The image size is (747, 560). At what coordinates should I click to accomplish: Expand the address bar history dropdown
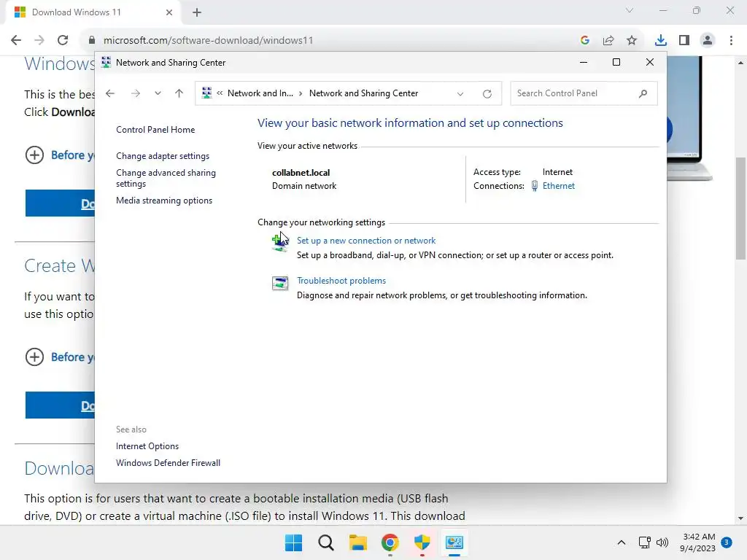pos(460,94)
